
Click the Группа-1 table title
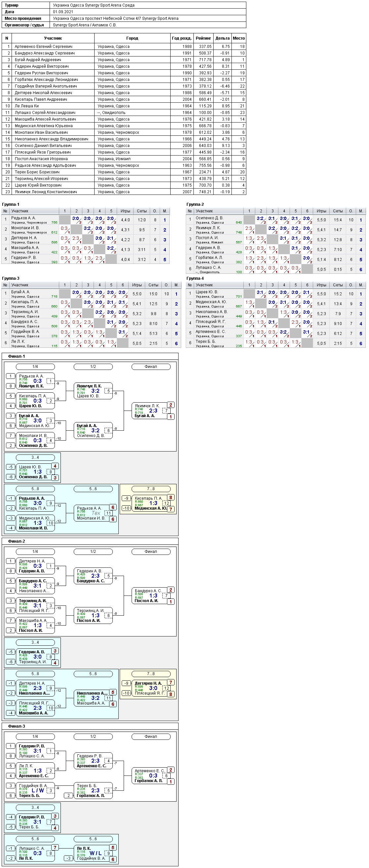(11, 204)
